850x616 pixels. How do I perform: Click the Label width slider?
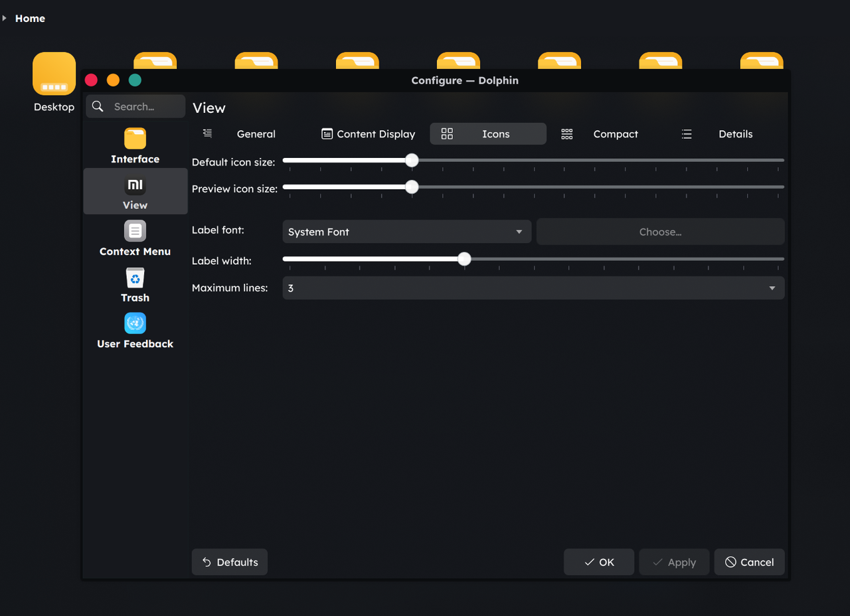[x=533, y=259]
